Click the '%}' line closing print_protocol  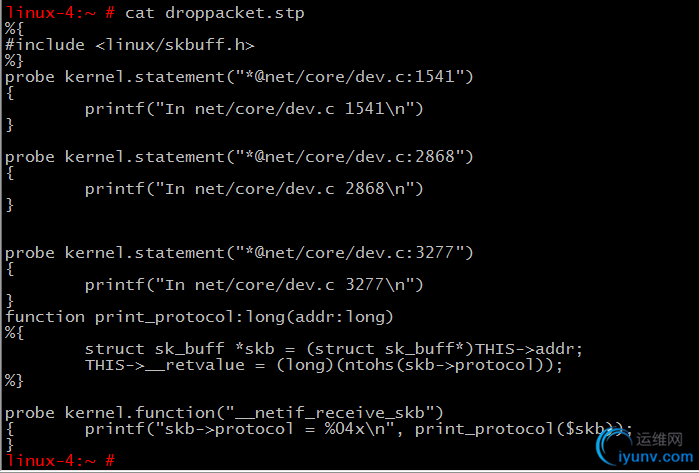(x=14, y=380)
